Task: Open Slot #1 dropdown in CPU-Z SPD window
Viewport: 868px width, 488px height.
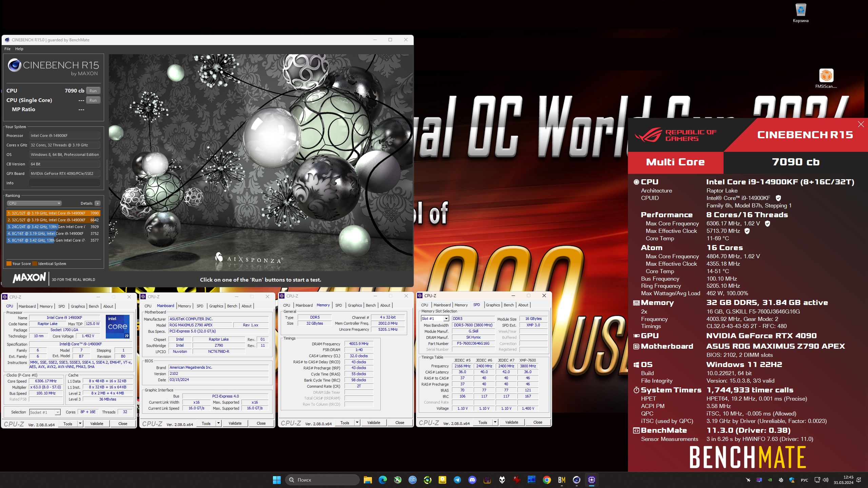Action: (435, 319)
